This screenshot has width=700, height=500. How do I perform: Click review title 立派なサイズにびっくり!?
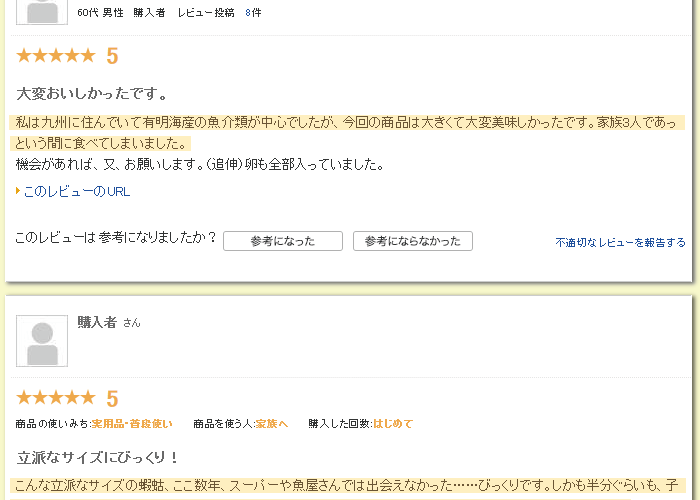point(97,458)
